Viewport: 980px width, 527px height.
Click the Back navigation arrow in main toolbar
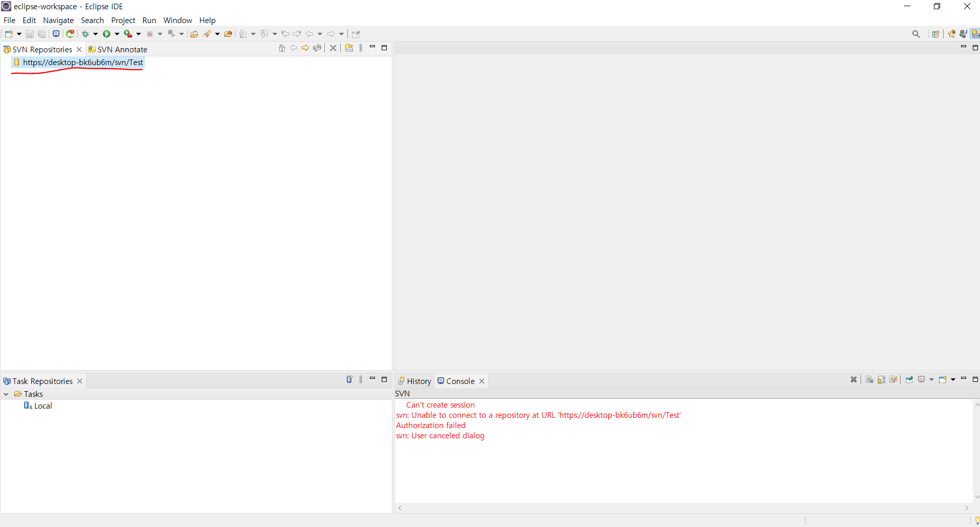click(x=309, y=34)
